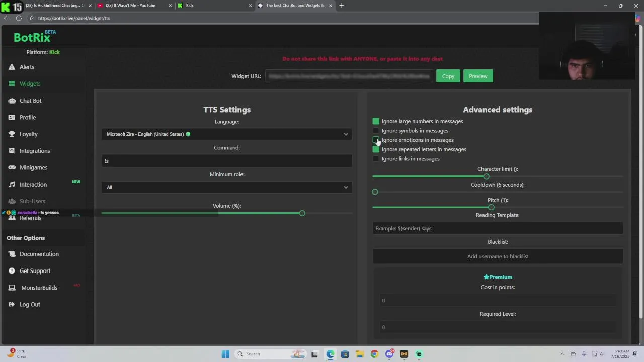
Task: Close the Kick browser tab
Action: 250,6
